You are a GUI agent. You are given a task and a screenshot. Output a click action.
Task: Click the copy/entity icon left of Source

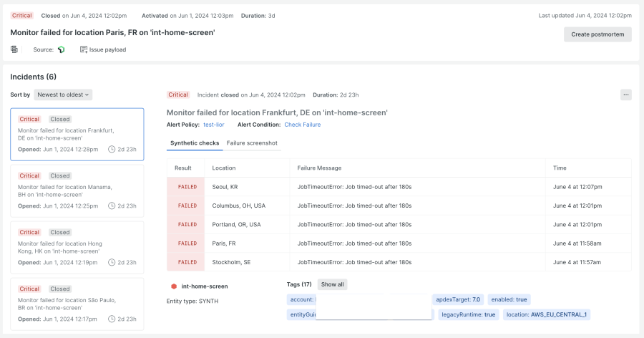click(14, 49)
